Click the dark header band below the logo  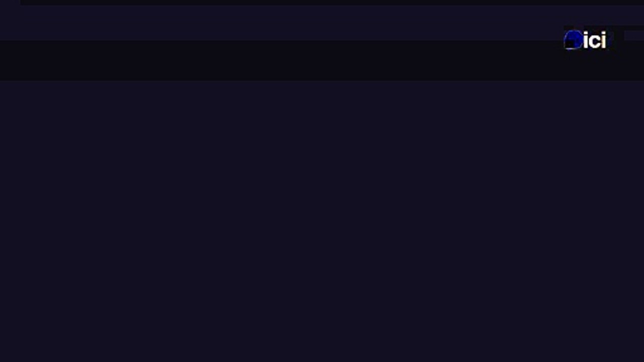pos(322,60)
